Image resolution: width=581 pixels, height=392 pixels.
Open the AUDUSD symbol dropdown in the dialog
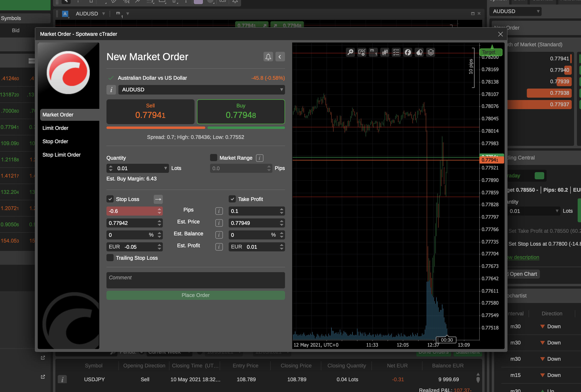pyautogui.click(x=202, y=90)
